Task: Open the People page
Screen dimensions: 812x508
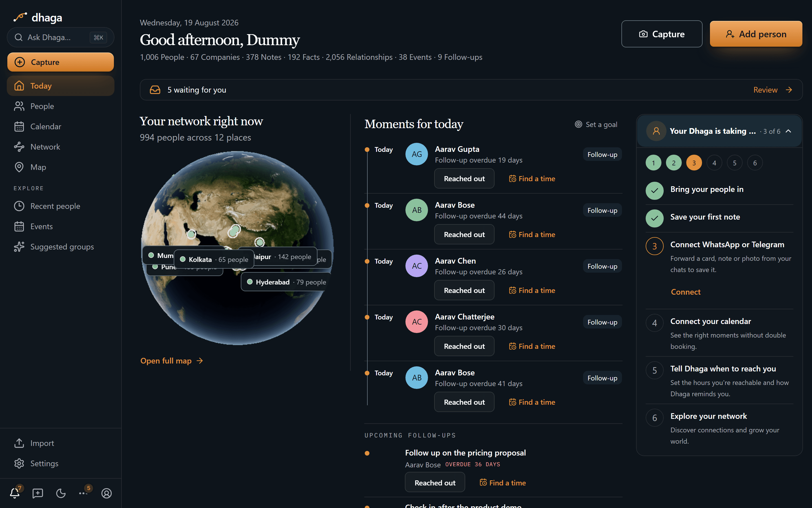Action: click(x=60, y=106)
